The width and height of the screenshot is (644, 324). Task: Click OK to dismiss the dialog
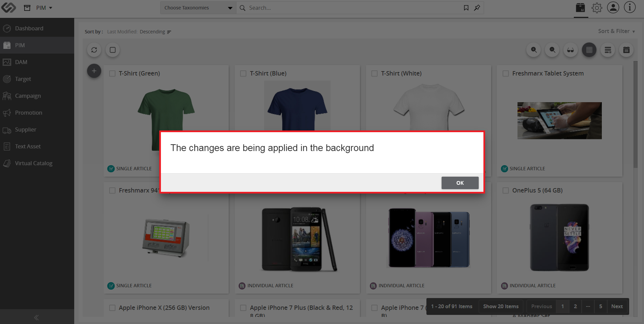[460, 183]
